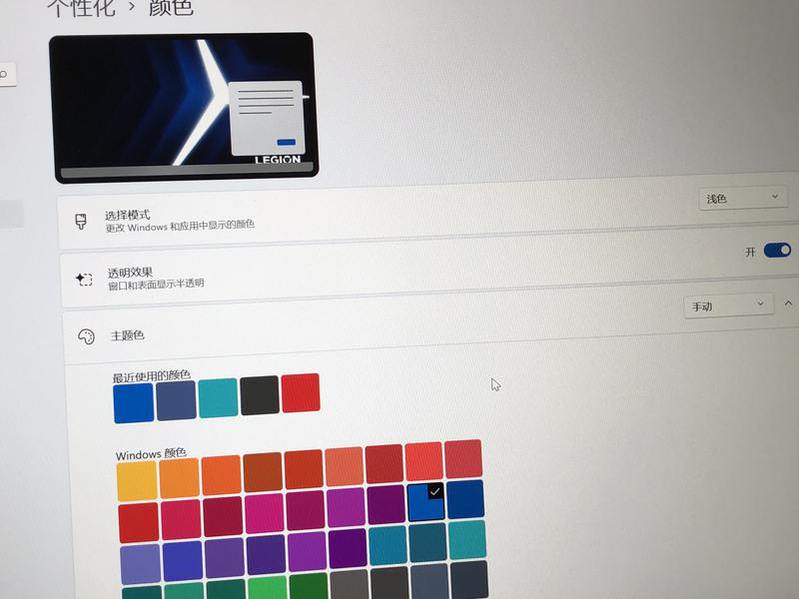Viewport: 799px width, 599px height.
Task: Select salmon coral swatch in Windows colors
Action: 344,467
